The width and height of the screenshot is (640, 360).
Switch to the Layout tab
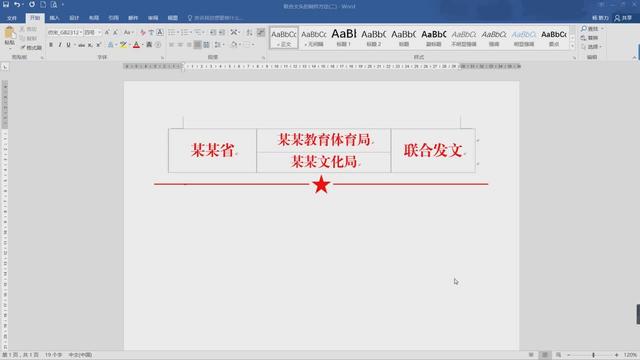point(94,18)
